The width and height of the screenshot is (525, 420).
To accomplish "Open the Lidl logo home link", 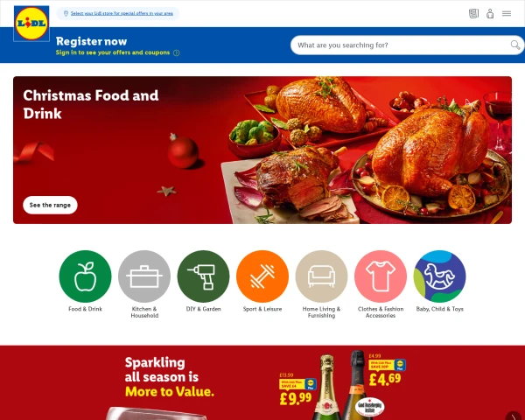I will (x=31, y=24).
